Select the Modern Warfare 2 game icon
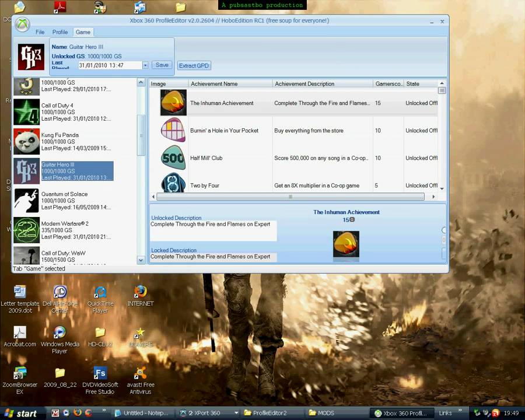525x420 pixels. point(26,230)
